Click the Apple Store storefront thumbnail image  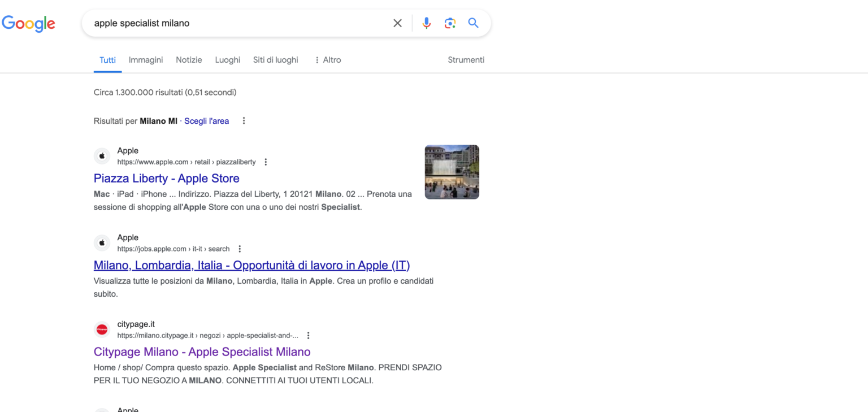click(x=452, y=171)
